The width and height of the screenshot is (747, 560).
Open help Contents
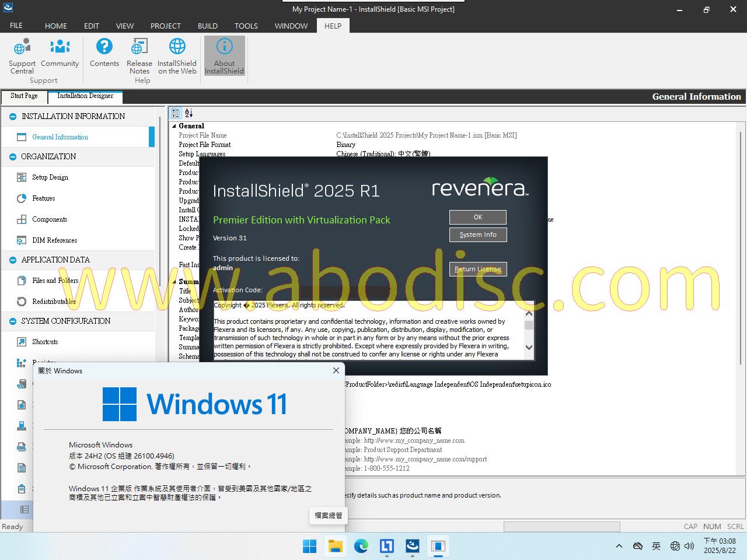[x=104, y=52]
